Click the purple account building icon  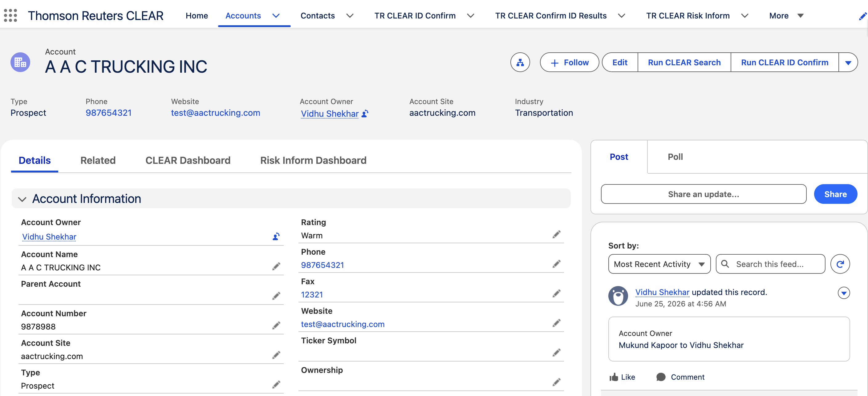click(20, 62)
